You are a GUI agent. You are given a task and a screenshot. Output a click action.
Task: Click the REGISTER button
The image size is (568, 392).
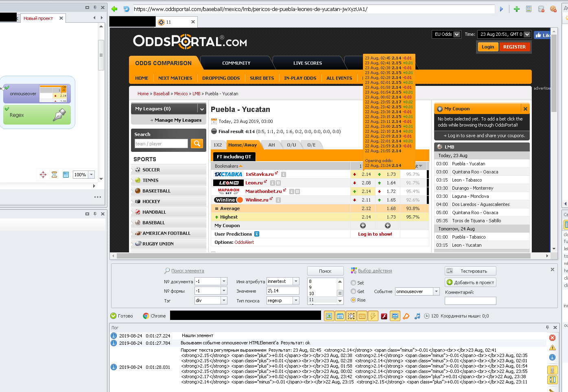click(514, 47)
